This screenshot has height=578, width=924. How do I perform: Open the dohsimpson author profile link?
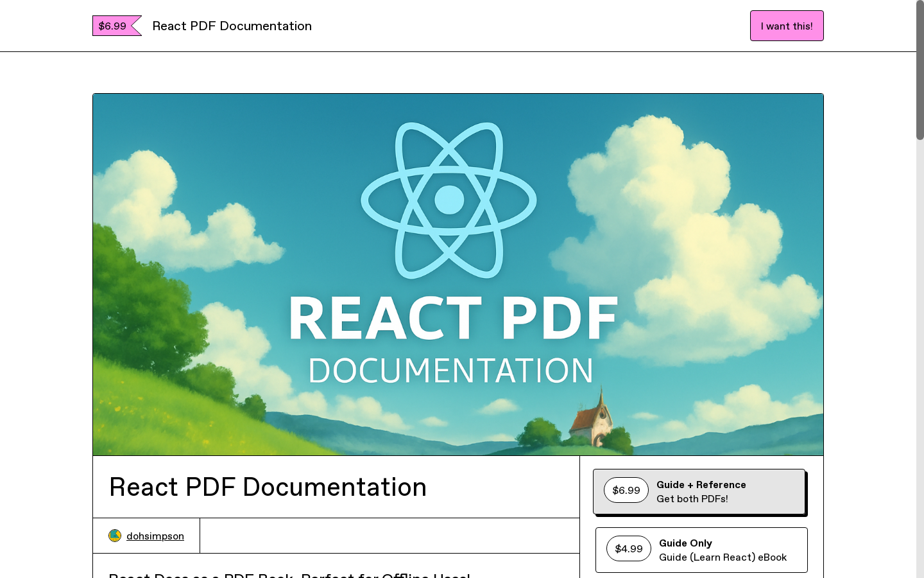pyautogui.click(x=155, y=536)
